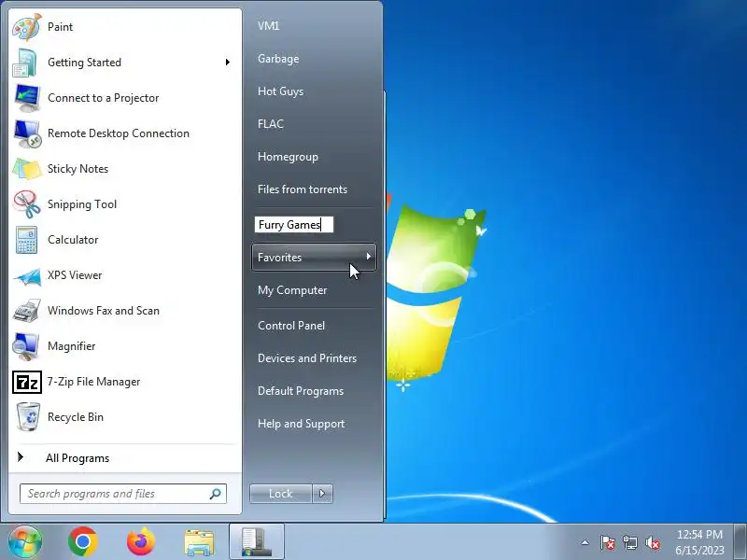
Task: Click in the Furry Games rename field
Action: (294, 225)
